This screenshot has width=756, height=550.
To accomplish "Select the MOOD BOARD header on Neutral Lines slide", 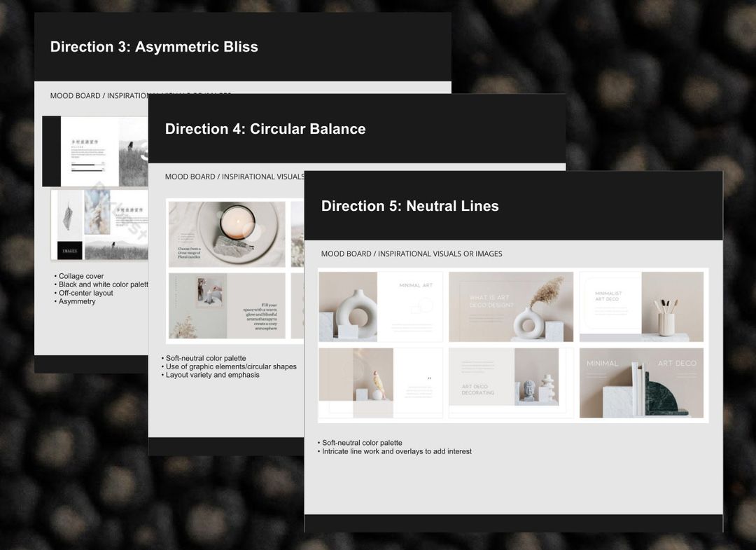I will tap(412, 254).
